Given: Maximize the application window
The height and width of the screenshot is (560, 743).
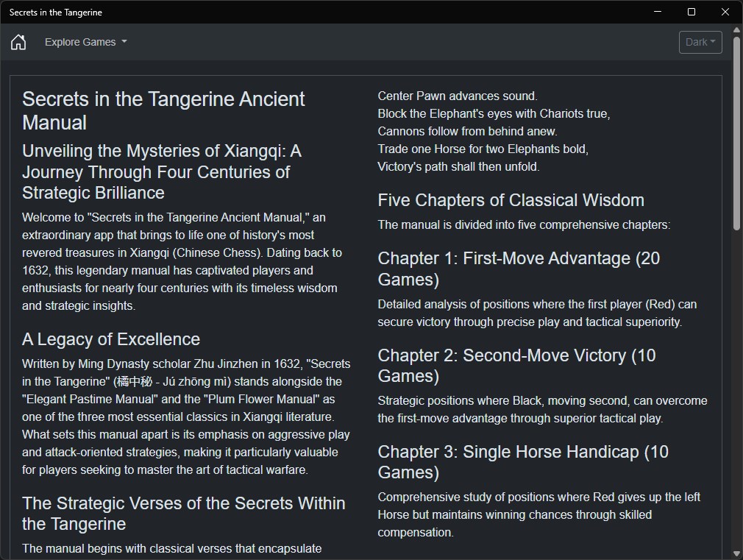Looking at the screenshot, I should tap(692, 12).
